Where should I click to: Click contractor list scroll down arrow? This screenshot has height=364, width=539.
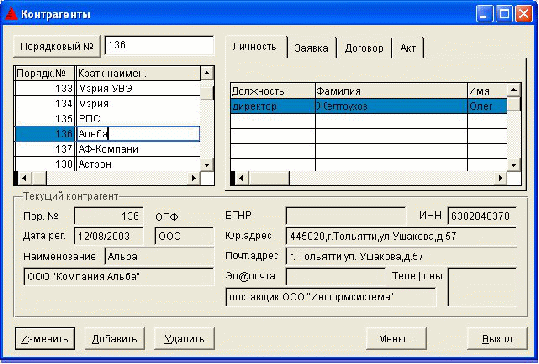207,165
